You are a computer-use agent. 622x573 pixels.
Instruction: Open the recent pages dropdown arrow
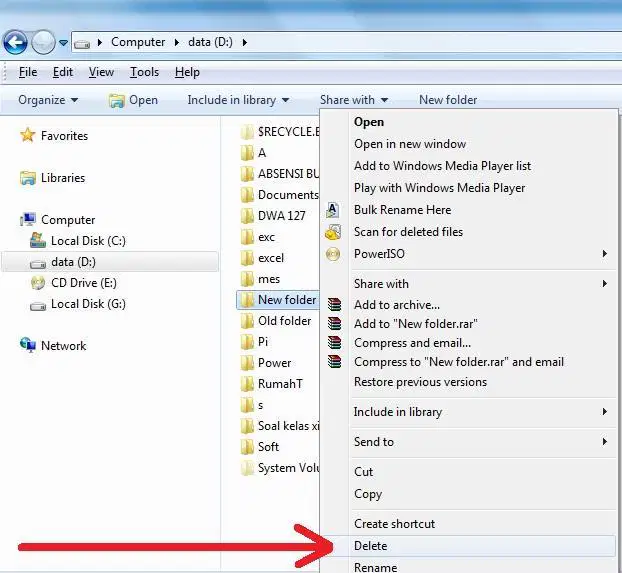tap(63, 42)
